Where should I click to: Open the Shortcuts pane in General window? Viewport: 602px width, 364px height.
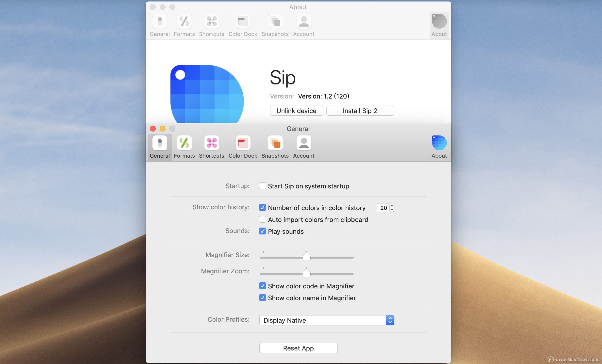click(x=212, y=147)
